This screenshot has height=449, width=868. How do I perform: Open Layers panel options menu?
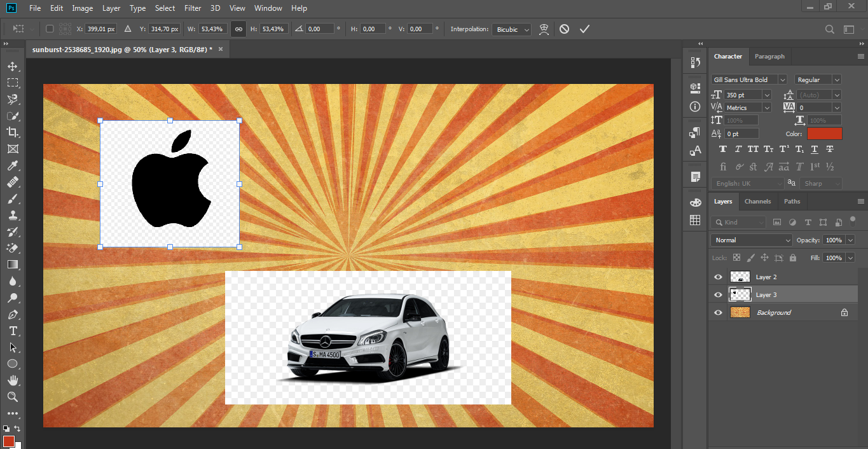click(860, 202)
